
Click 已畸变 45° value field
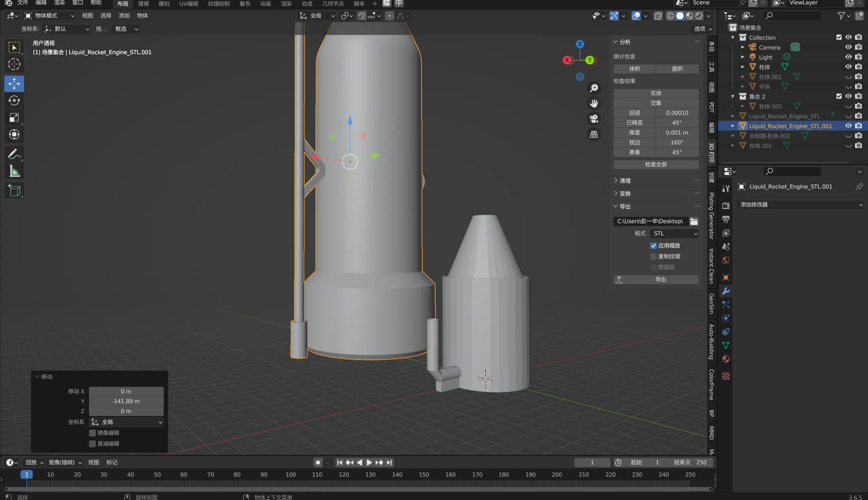677,123
